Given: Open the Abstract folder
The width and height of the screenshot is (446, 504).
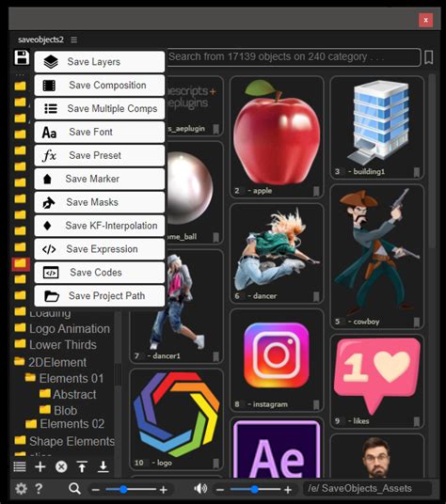Looking at the screenshot, I should tap(68, 394).
